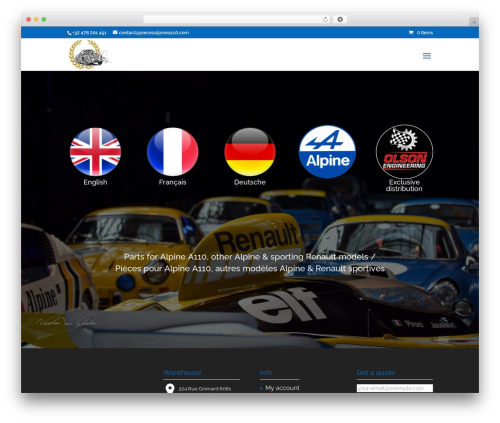Minimize the browser with yellow button
The image size is (500, 423).
[36, 20]
